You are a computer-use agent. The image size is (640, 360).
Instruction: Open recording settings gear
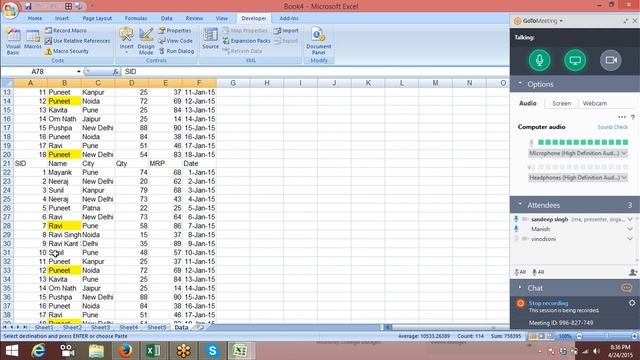click(632, 303)
